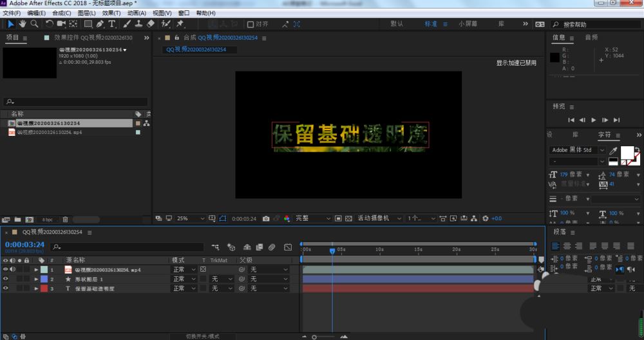The height and width of the screenshot is (340, 644).
Task: Select the Clone Stamp tool
Action: click(x=138, y=24)
